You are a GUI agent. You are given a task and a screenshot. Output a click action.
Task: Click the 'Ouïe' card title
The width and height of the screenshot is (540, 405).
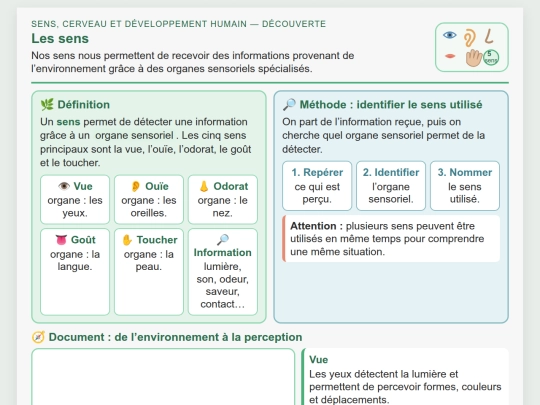(x=157, y=186)
